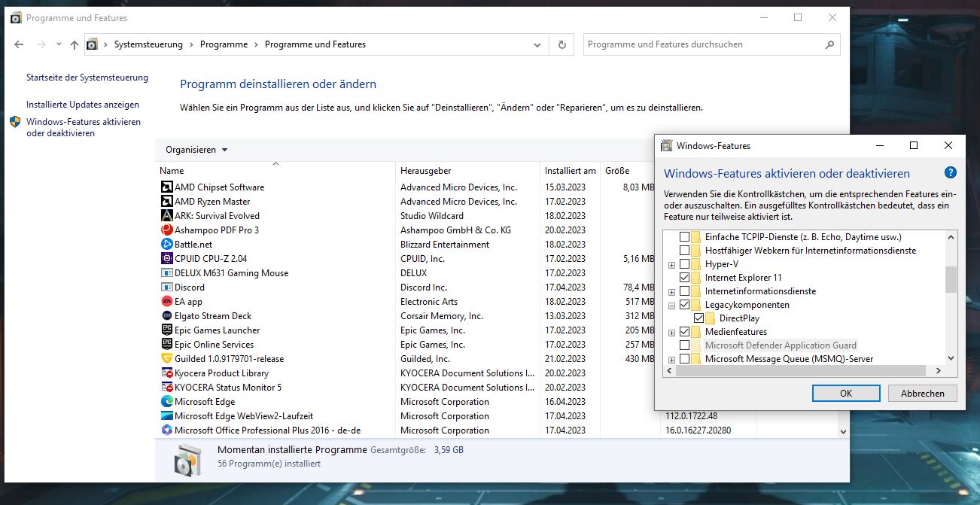This screenshot has height=505, width=980.
Task: Click the Programme und Features search field
Action: (700, 44)
